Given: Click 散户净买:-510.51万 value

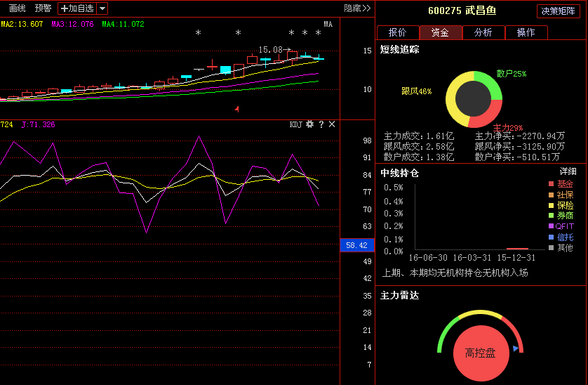Looking at the screenshot, I should pyautogui.click(x=518, y=157).
